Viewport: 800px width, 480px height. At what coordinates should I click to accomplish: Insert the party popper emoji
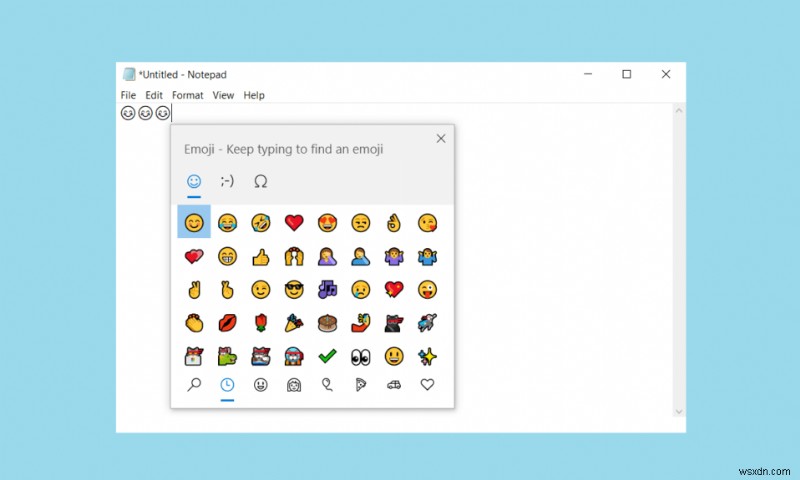tap(294, 323)
